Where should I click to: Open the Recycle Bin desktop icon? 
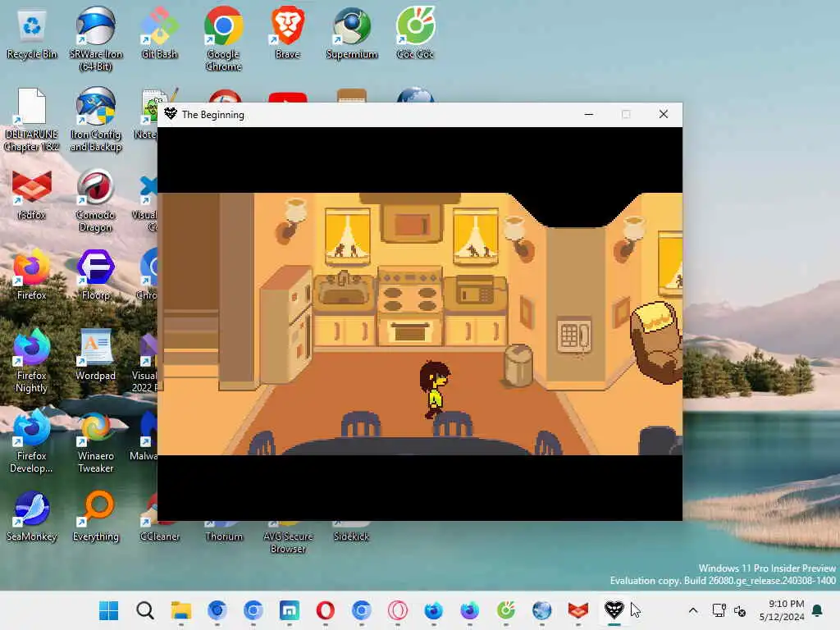tap(32, 33)
